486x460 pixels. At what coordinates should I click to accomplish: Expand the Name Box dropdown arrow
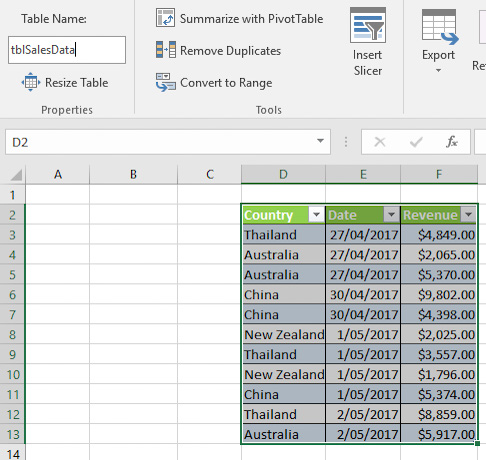point(320,141)
